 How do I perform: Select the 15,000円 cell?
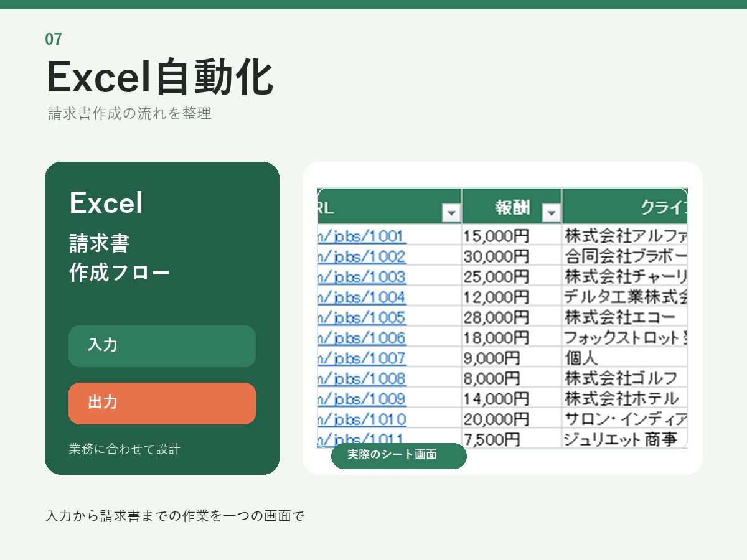click(x=512, y=236)
